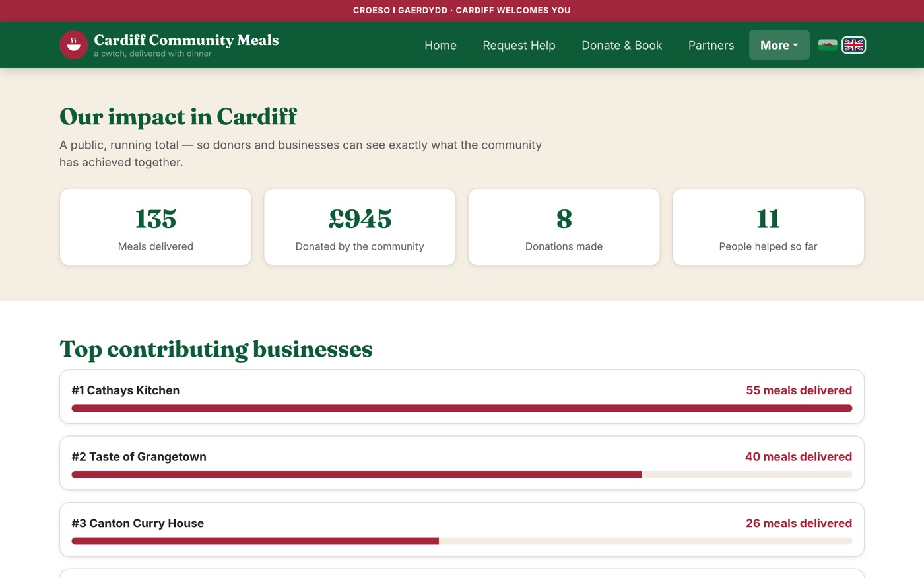Viewport: 924px width, 578px height.
Task: Click the '#2 Taste of Grangetown' name
Action: [139, 457]
